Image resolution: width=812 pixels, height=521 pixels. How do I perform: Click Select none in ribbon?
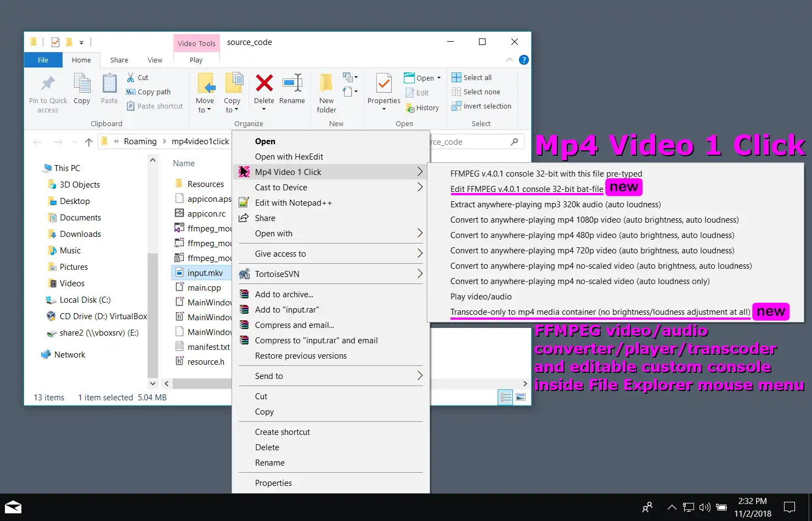[476, 92]
